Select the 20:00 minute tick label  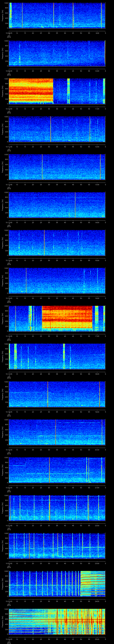(x=97, y=450)
